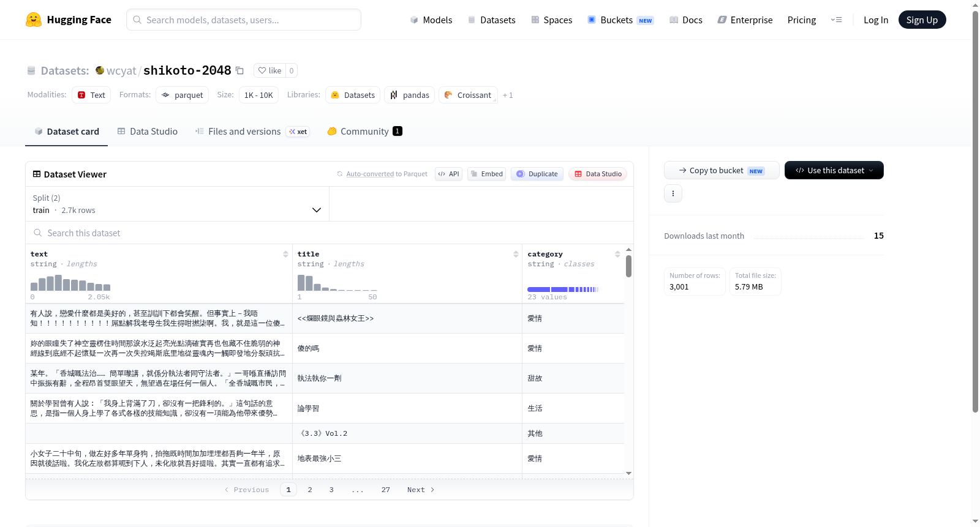
Task: Open the shikoto-2048 dataset title link
Action: click(187, 70)
